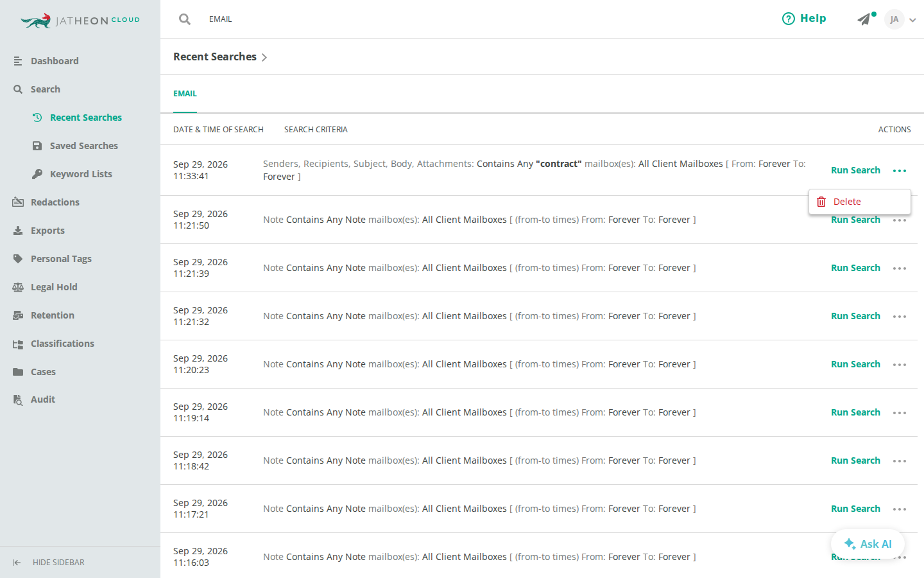Select Recent Searches in the sidebar

pos(77,118)
